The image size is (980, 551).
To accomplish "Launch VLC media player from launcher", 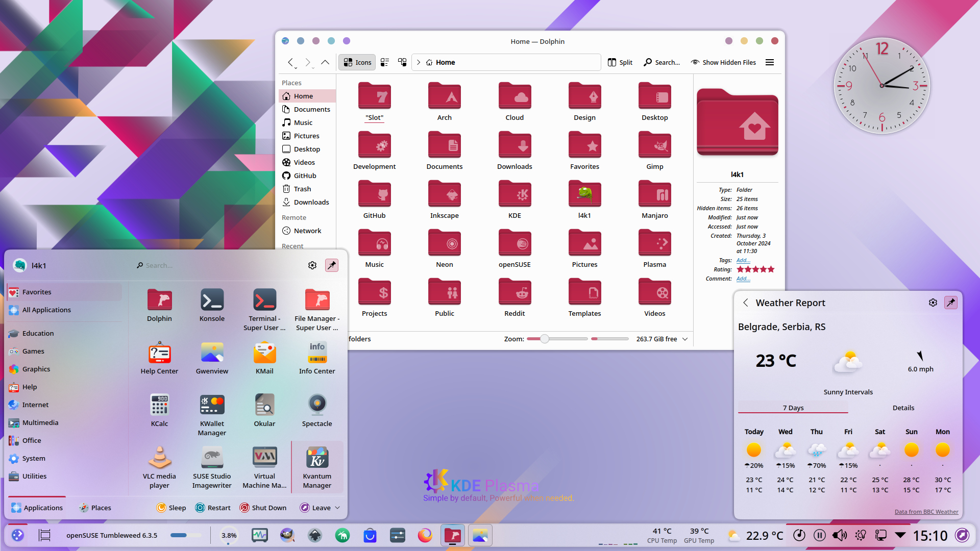I will [x=159, y=467].
